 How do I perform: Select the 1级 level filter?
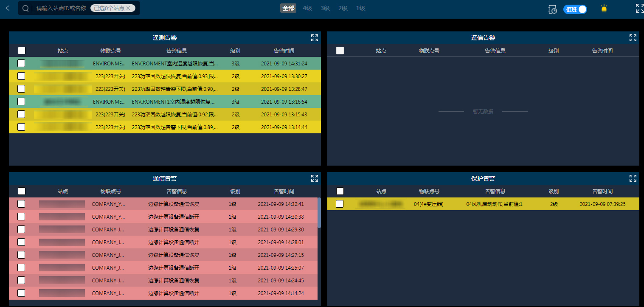(x=361, y=8)
